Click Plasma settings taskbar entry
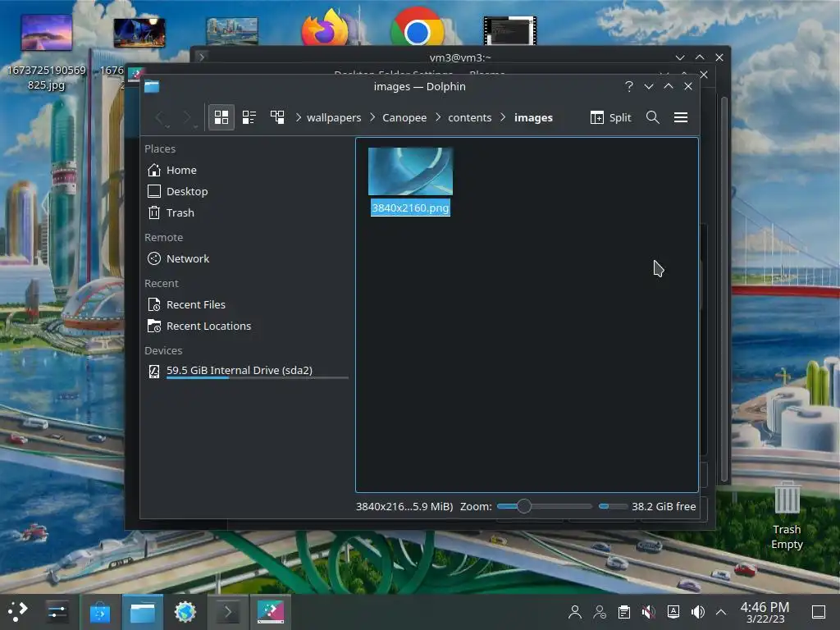This screenshot has width=840, height=630. point(271,612)
